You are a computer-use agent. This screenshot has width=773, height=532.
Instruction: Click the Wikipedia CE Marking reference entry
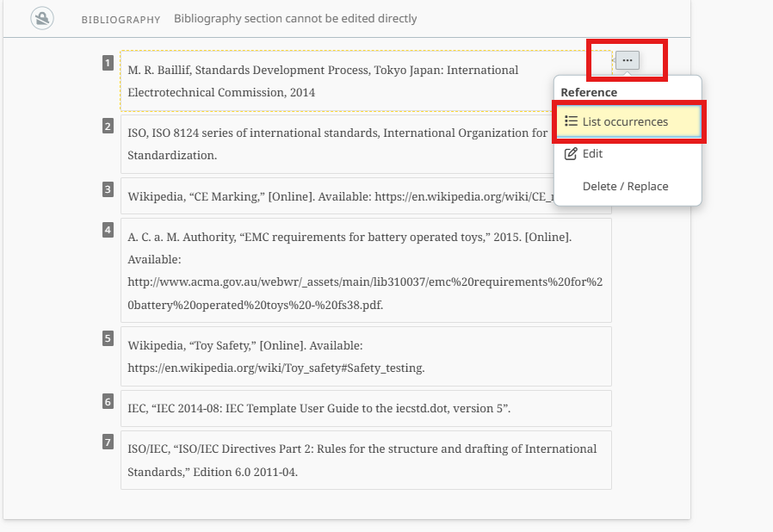[x=337, y=196]
